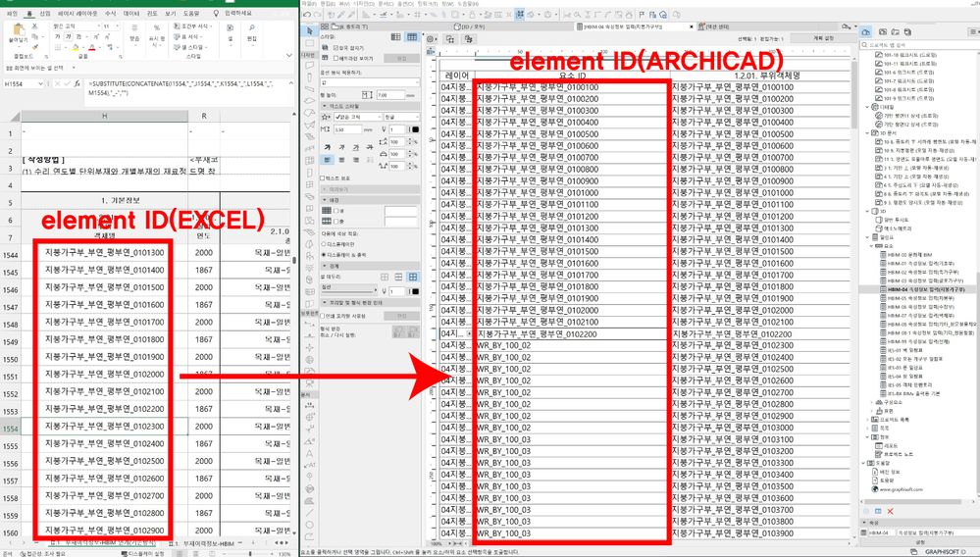Select the Marquee tool below the Arrow tool
The height and width of the screenshot is (557, 980).
309,43
